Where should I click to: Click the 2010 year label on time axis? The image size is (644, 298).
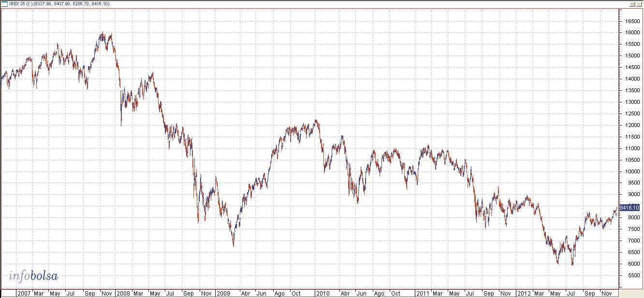(x=322, y=293)
